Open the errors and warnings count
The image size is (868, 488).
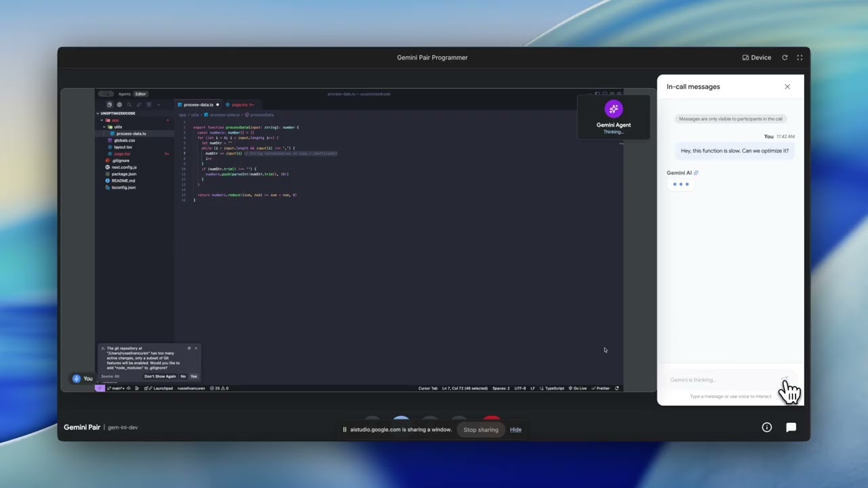coord(219,388)
